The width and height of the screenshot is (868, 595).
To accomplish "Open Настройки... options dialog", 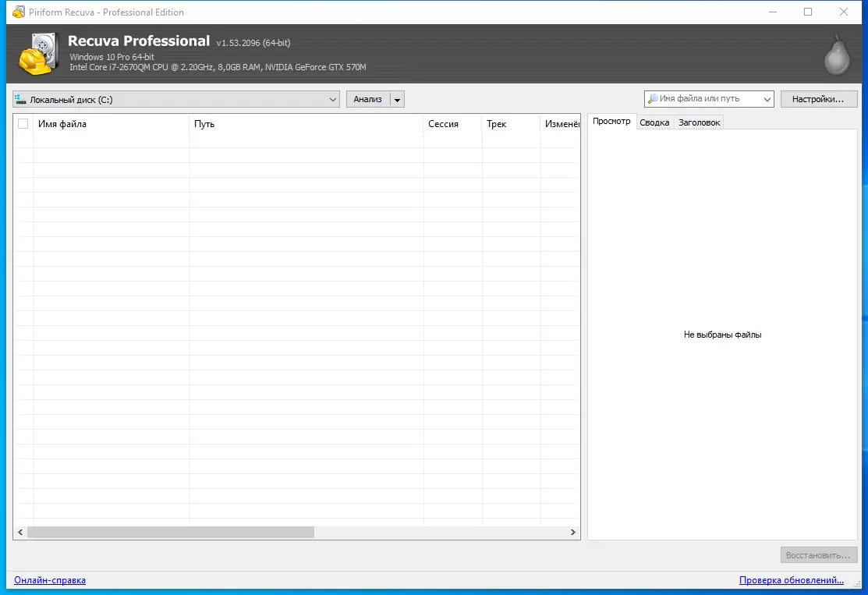I will 818,99.
